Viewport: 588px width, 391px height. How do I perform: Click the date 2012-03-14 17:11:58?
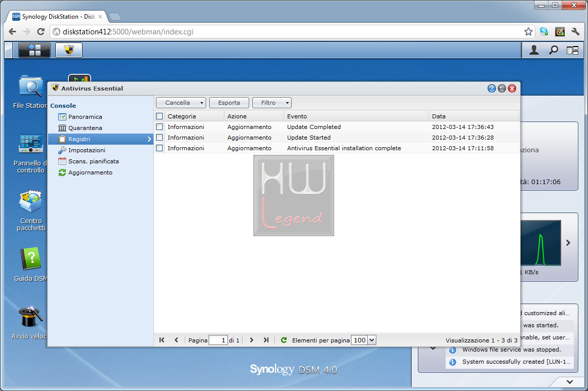tap(463, 148)
